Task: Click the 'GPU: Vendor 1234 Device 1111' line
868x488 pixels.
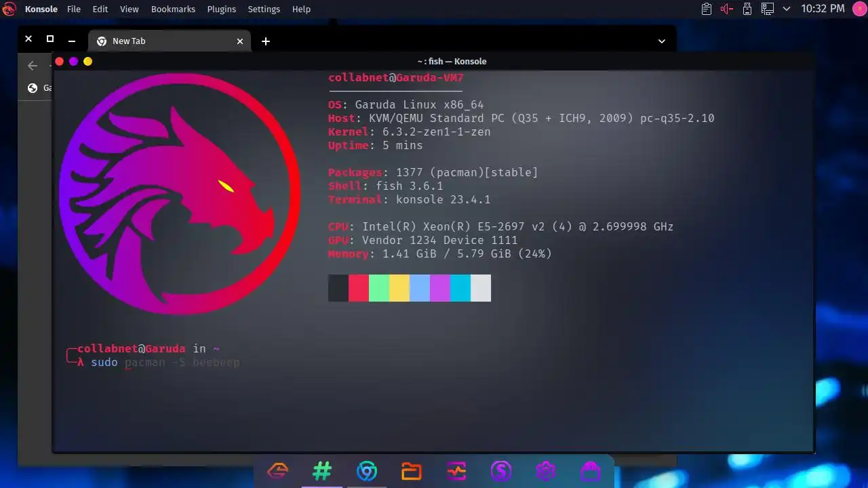Action: tap(423, 240)
